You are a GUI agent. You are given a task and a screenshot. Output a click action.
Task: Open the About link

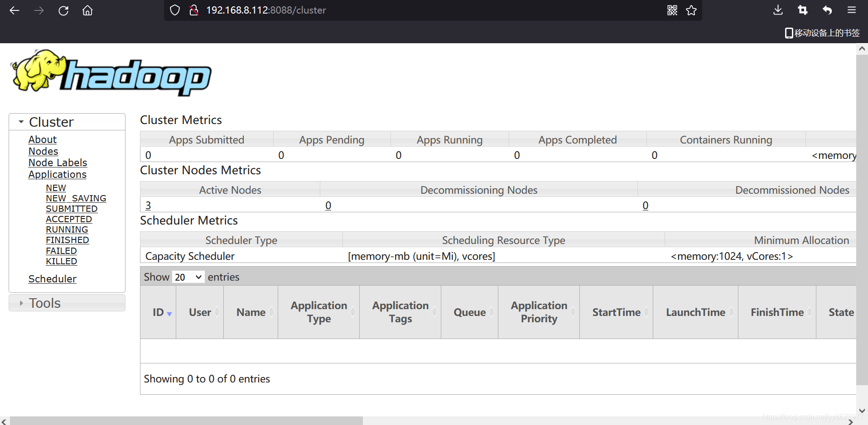click(x=43, y=139)
